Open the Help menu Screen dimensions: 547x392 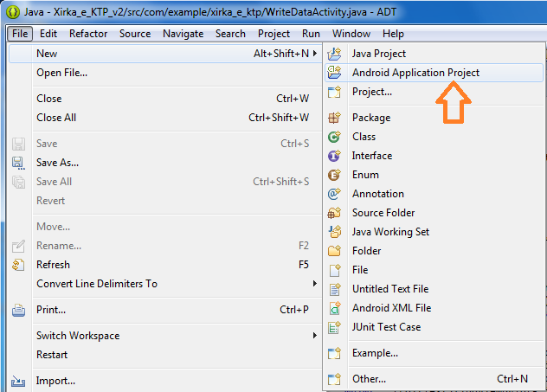click(x=393, y=34)
